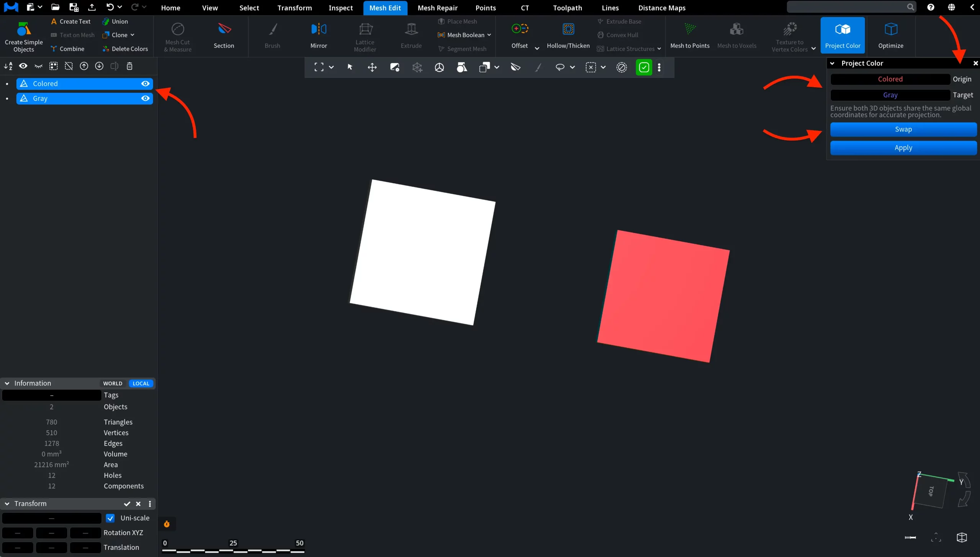980x557 pixels.
Task: Toggle the ruler icon at bottom right
Action: (x=910, y=537)
